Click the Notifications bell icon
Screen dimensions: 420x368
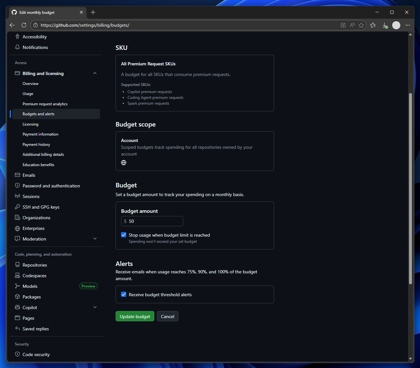(17, 47)
